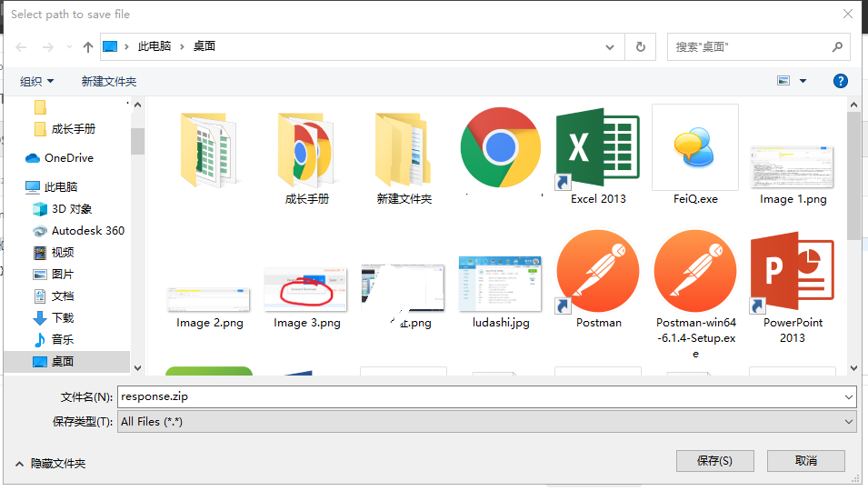This screenshot has width=868, height=491.
Task: Click the sidebar scroll down arrow
Action: [137, 368]
